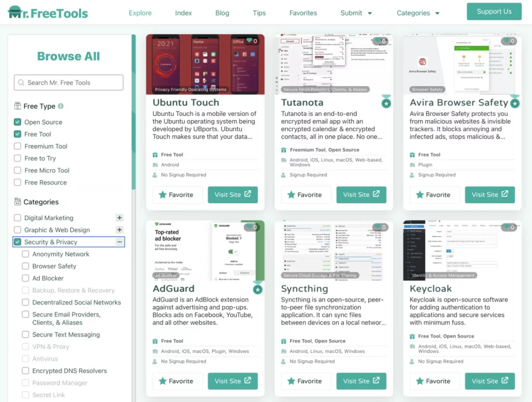Check the Anonymity Network subcategory

pyautogui.click(x=25, y=254)
